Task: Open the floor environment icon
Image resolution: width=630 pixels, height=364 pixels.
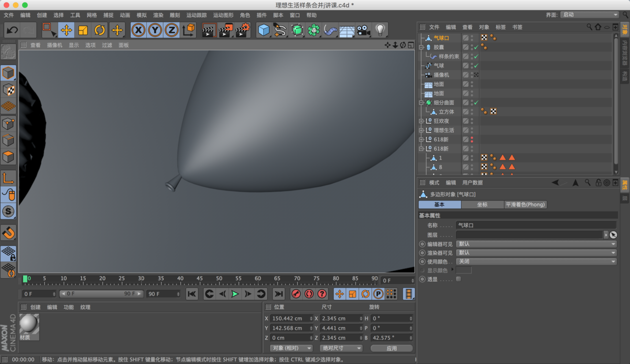Action: pyautogui.click(x=347, y=30)
